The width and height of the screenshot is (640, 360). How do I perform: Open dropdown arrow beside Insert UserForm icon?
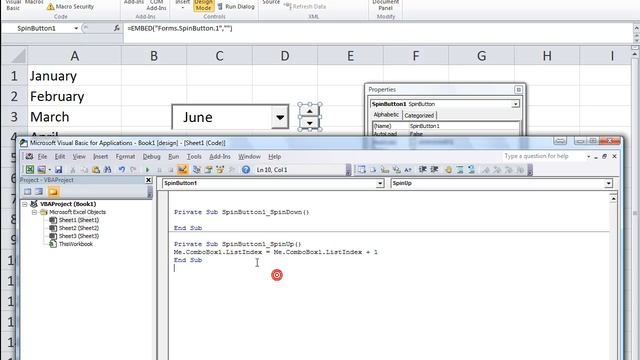point(49,169)
